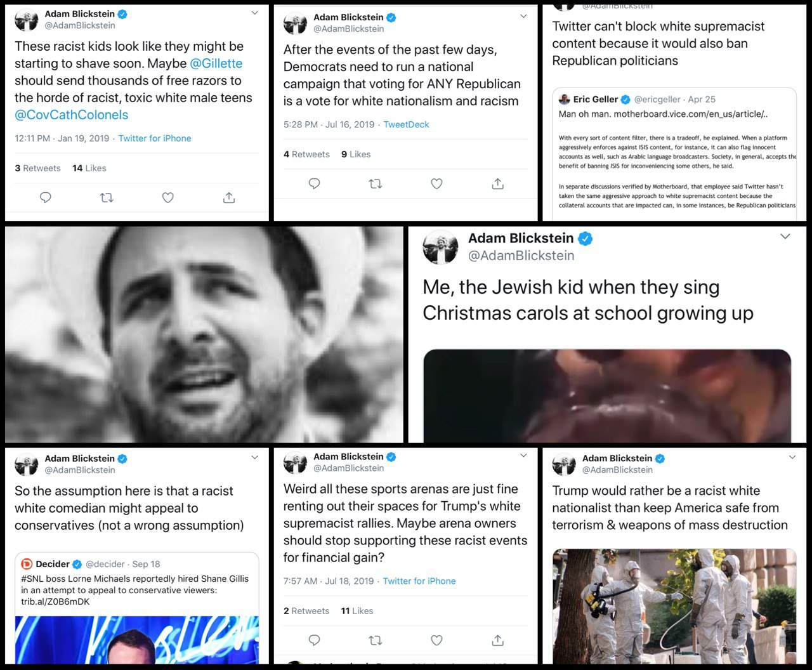Image resolution: width=812 pixels, height=670 pixels.
Task: Open chevron menu on the weapons of mass destruction tweet
Action: [792, 457]
